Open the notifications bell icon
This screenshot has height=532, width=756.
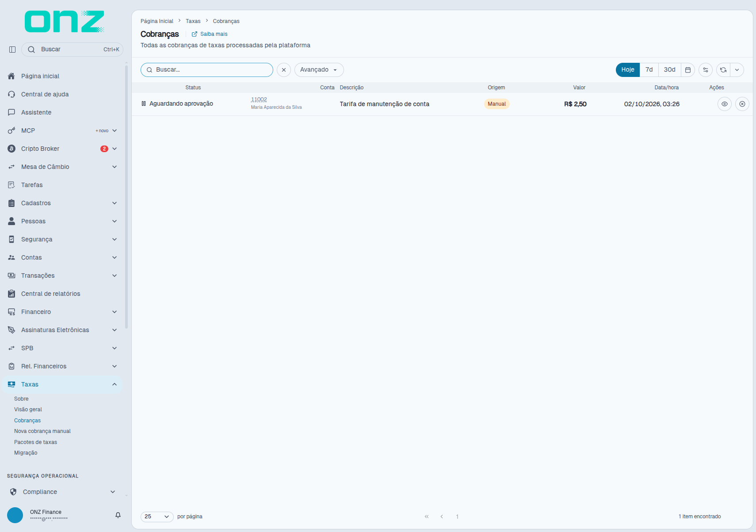(x=118, y=515)
